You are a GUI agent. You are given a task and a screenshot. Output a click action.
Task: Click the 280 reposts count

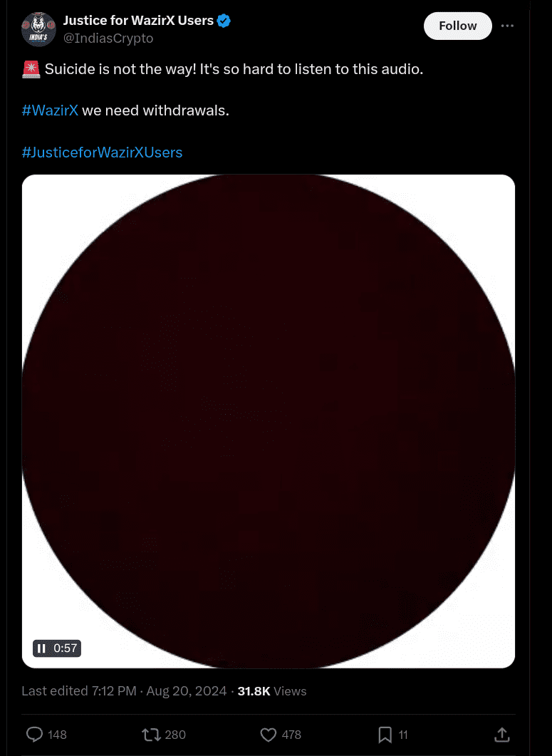click(175, 735)
